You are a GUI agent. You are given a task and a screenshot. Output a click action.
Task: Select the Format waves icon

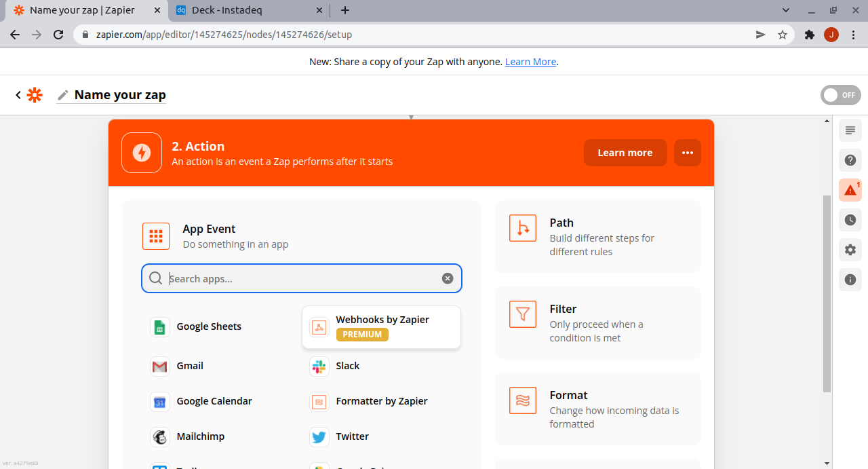[x=523, y=400]
